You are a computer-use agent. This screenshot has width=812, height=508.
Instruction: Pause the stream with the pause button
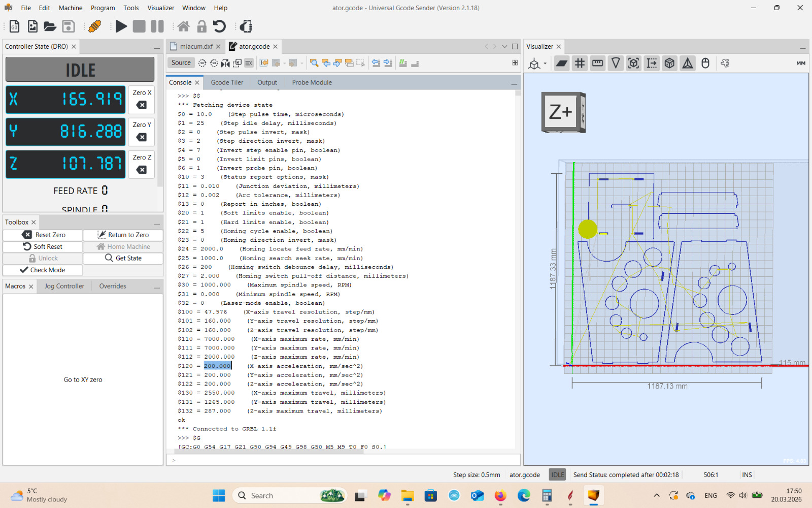[157, 26]
